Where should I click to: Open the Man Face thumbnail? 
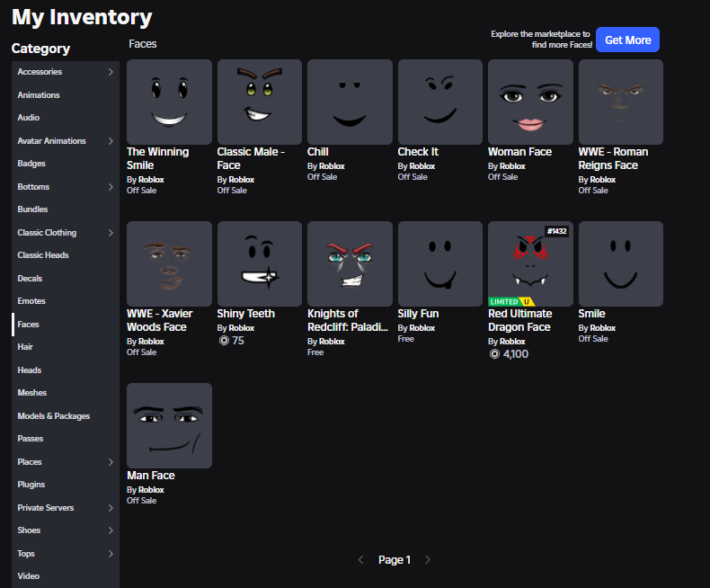169,425
